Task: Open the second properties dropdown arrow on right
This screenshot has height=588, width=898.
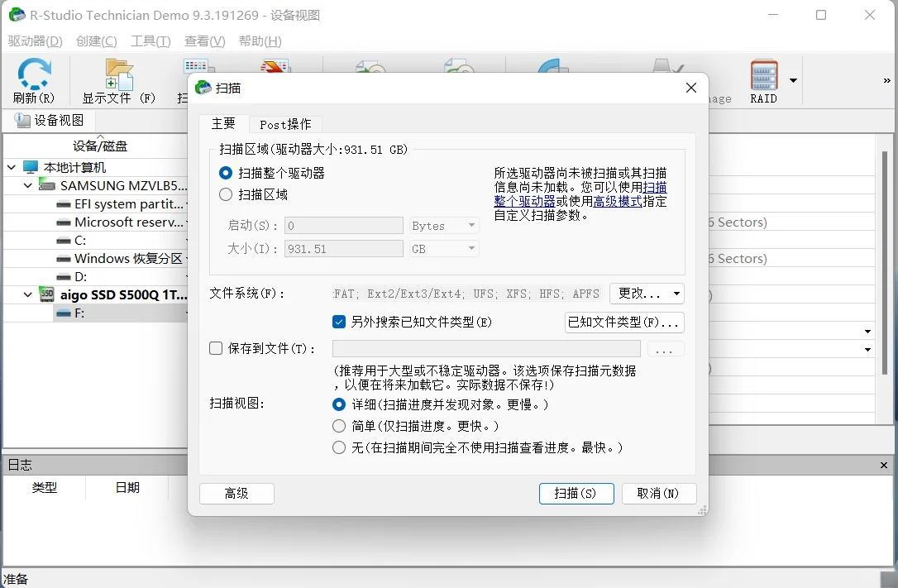Action: 867,350
